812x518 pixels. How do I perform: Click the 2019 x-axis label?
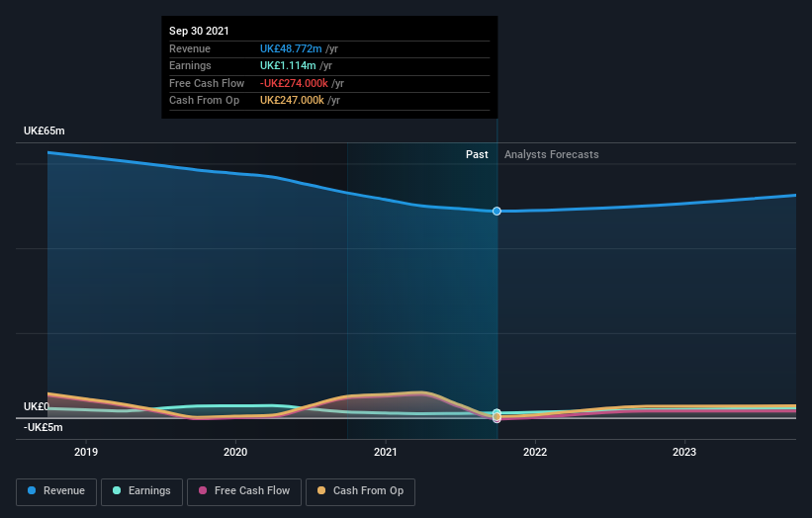pos(86,452)
